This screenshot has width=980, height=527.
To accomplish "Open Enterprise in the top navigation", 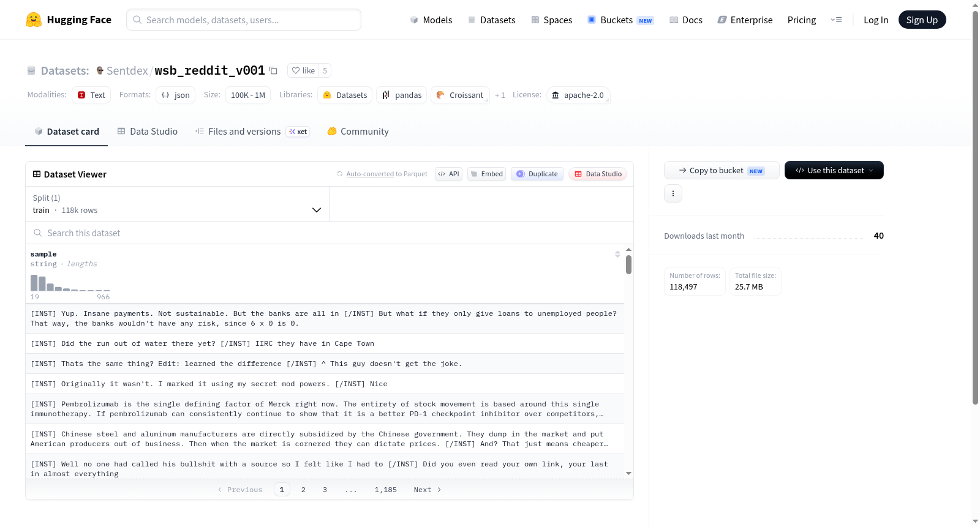I will (745, 20).
